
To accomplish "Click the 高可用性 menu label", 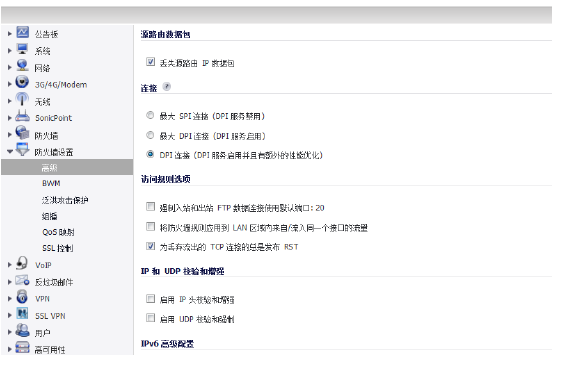I will tap(50, 350).
